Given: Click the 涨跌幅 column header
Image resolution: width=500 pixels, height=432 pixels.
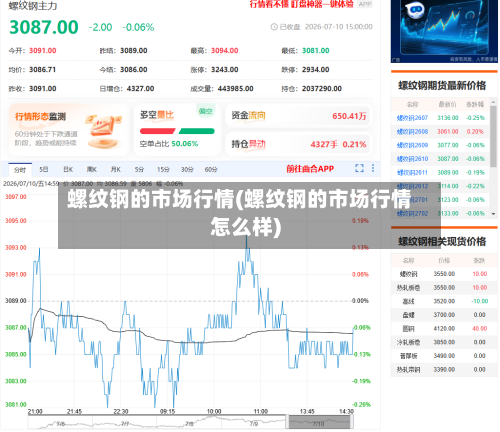Looking at the screenshot, I should pos(475,104).
